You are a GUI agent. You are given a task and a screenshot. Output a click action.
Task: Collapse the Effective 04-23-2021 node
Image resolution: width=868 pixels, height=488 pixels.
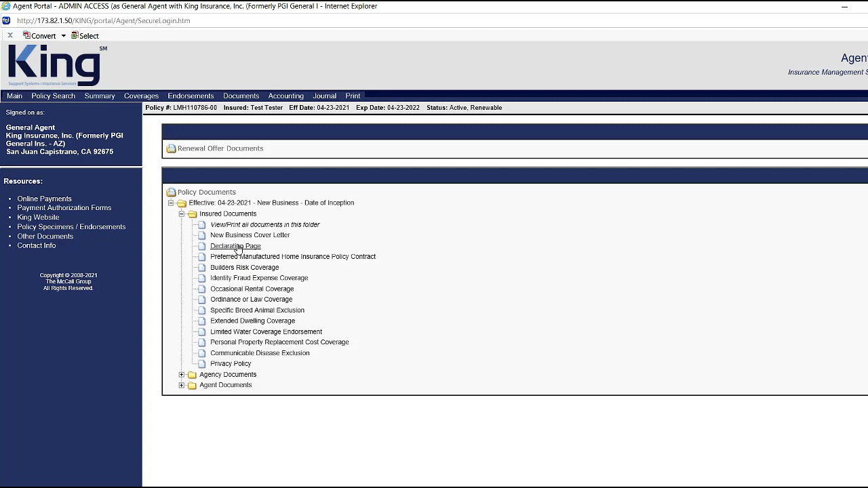pyautogui.click(x=171, y=203)
